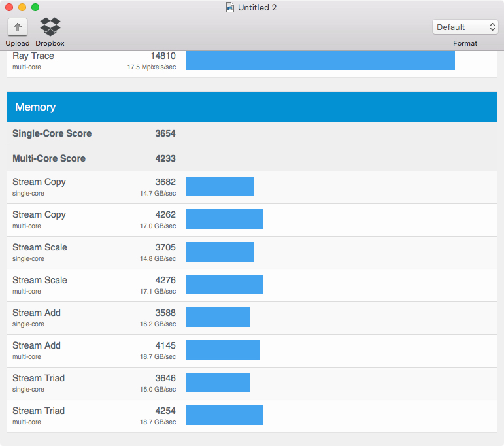
Task: Click the 16.2 GB/sec value
Action: point(158,324)
